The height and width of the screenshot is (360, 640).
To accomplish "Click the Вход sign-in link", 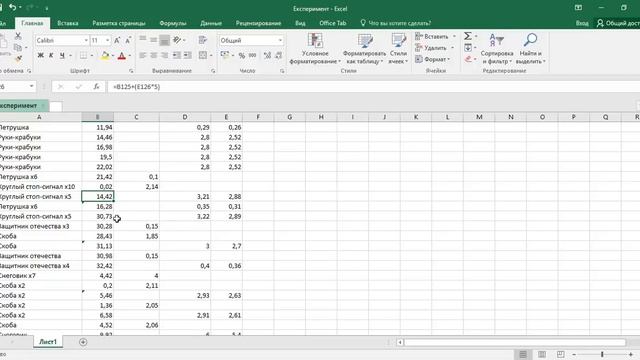I will 582,23.
